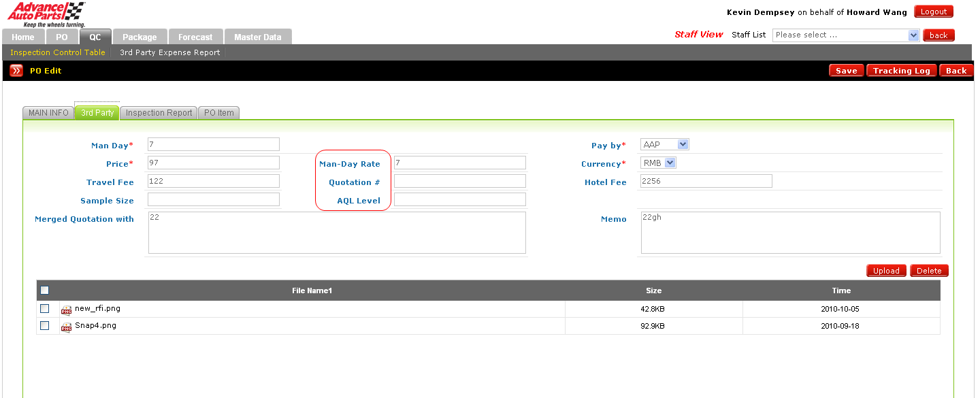
Task: Open the Tracking Log
Action: pos(901,71)
